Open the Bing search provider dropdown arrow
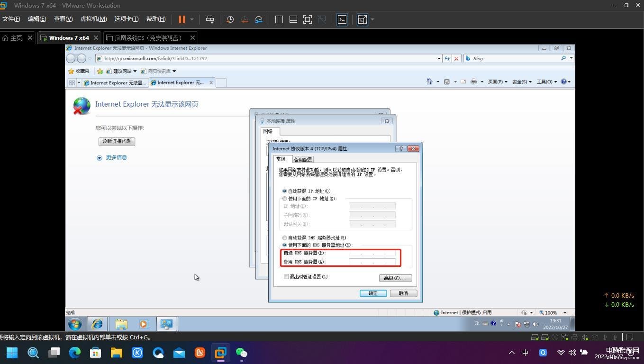 (x=571, y=58)
